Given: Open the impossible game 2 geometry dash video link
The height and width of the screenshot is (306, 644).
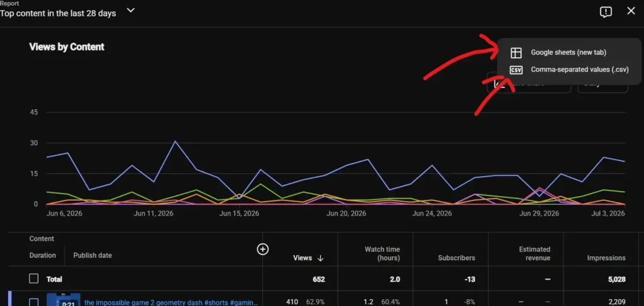Looking at the screenshot, I should coord(171,302).
